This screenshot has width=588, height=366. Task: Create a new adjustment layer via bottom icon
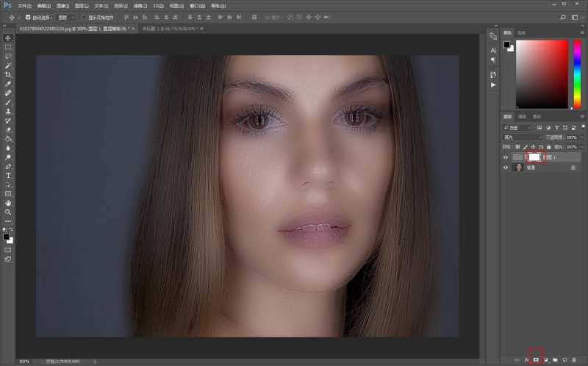coord(545,359)
